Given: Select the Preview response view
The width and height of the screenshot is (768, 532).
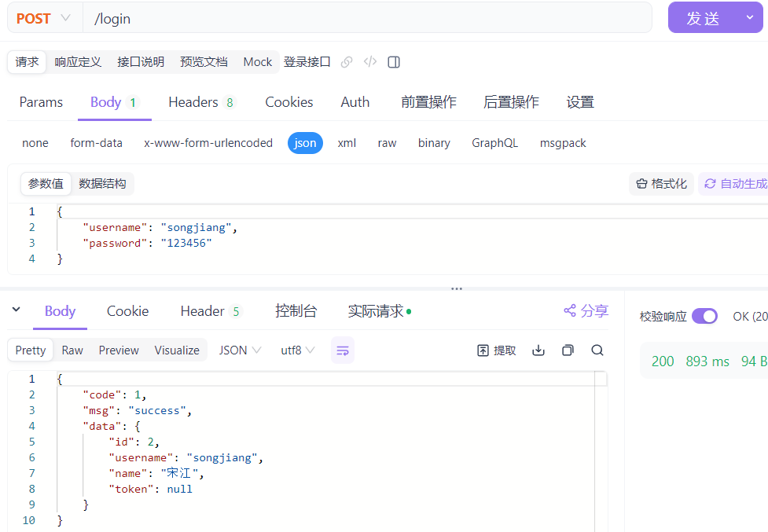Looking at the screenshot, I should (119, 350).
